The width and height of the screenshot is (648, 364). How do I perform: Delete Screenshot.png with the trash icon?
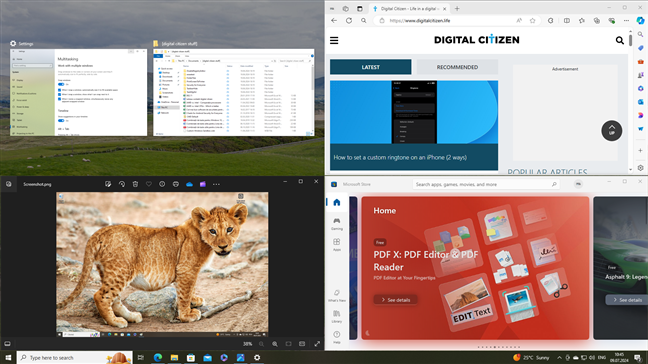[135, 184]
